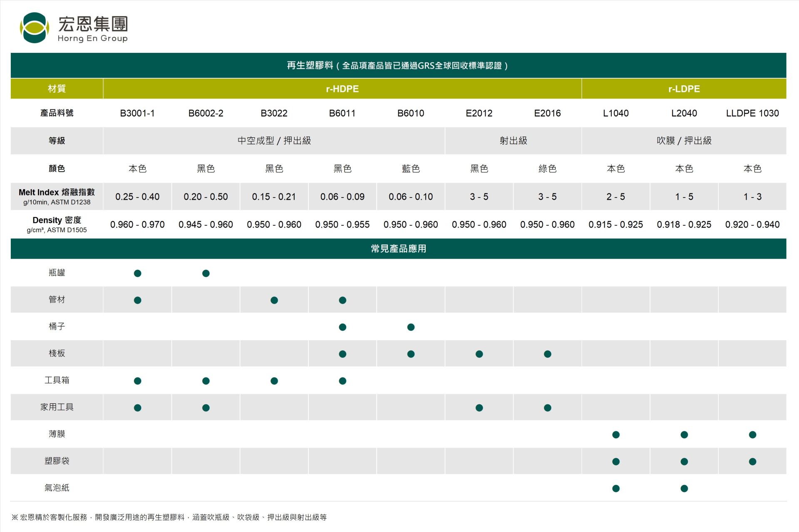Click the 射出級 grade cell
799x532 pixels.
(x=513, y=141)
